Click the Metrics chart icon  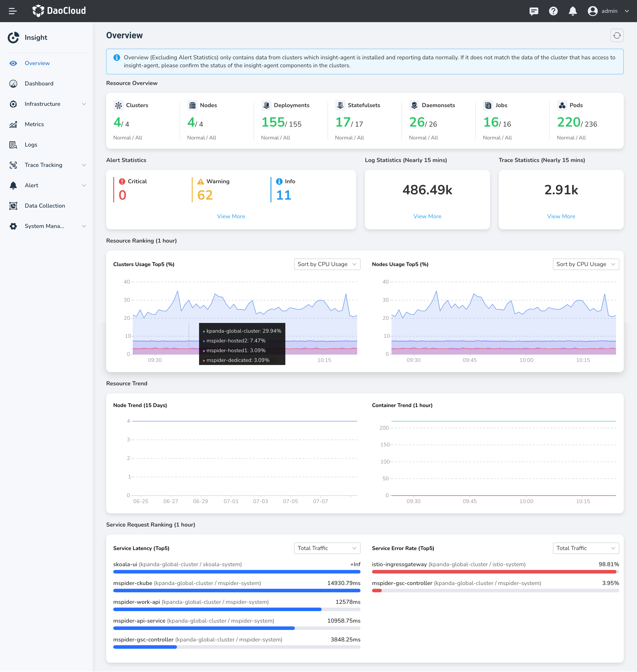click(x=13, y=124)
